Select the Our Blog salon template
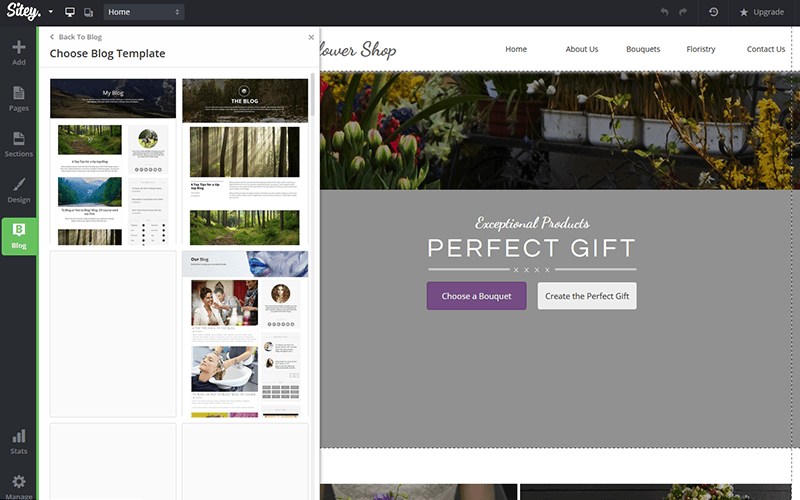Screen dimensions: 800x500 245,333
